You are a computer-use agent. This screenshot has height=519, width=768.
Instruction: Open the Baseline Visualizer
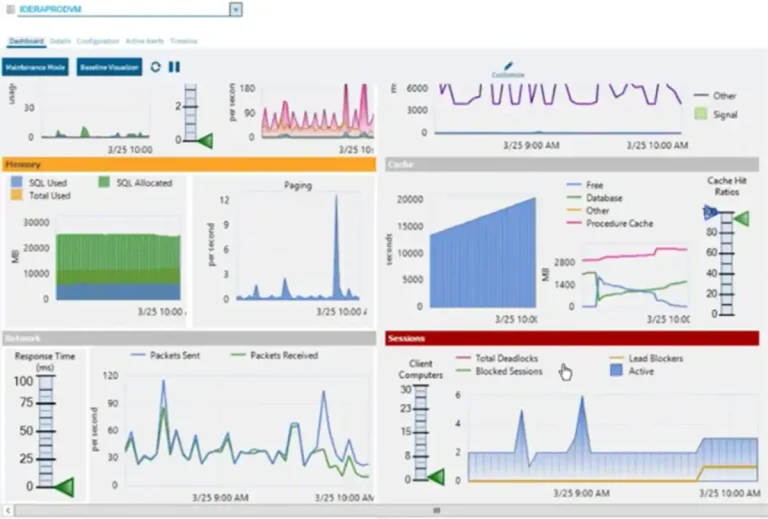point(109,67)
